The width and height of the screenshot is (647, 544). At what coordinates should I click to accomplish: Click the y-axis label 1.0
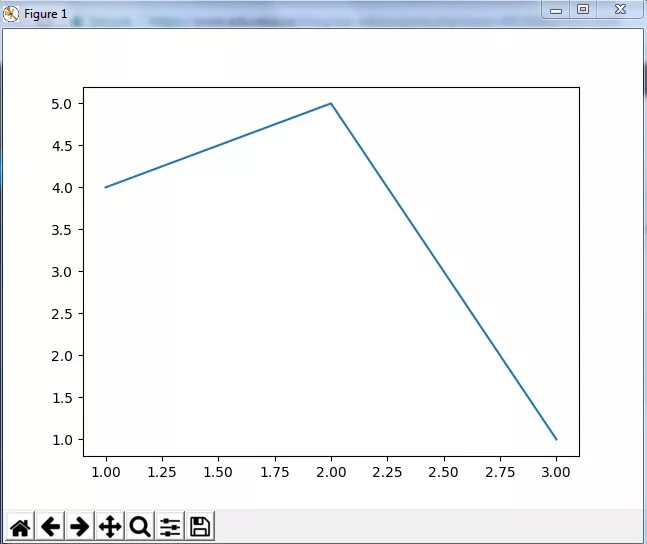(61, 440)
